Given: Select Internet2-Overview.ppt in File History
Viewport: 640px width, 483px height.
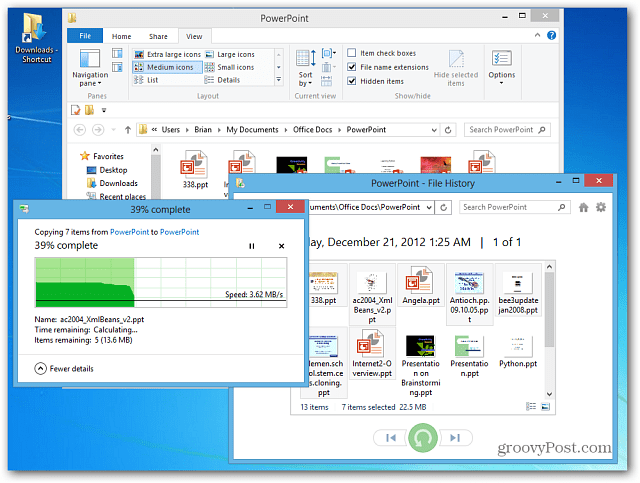Looking at the screenshot, I should 372,353.
